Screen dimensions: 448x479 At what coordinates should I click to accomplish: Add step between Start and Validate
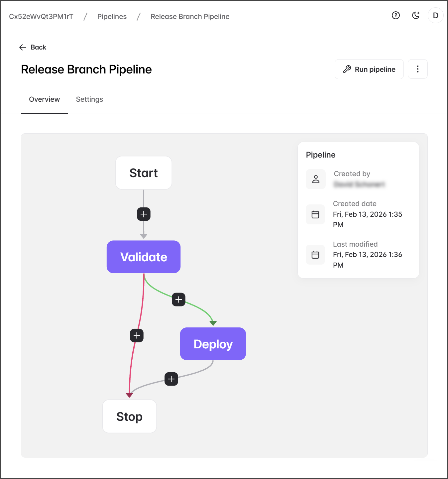point(144,214)
